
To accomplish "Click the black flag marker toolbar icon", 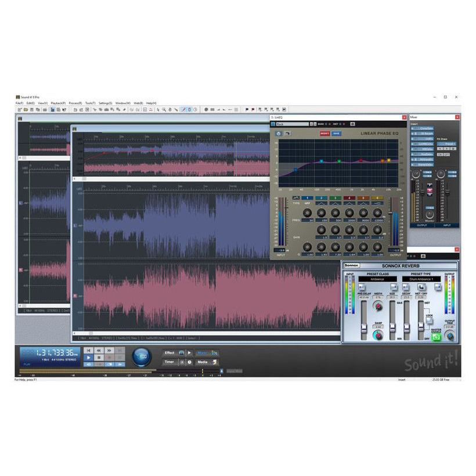I will click(x=247, y=110).
